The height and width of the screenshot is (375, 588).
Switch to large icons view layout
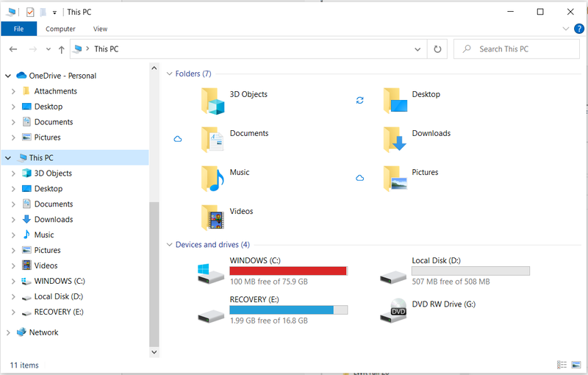click(576, 365)
